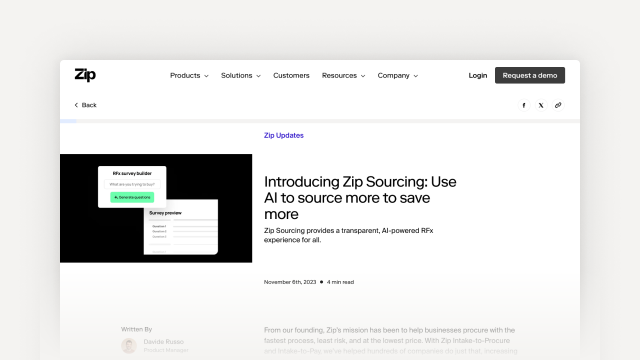Expand the Solutions dropdown
The width and height of the screenshot is (640, 360).
click(240, 76)
